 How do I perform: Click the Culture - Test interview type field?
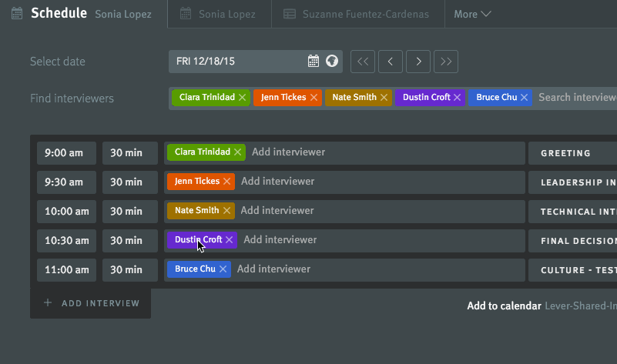[x=572, y=269]
